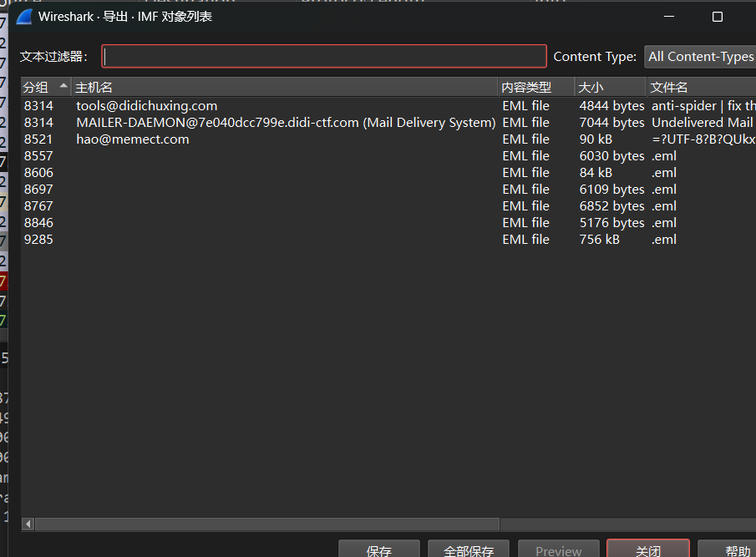The image size is (756, 557).
Task: Minimize the IMF object list window
Action: click(x=669, y=17)
